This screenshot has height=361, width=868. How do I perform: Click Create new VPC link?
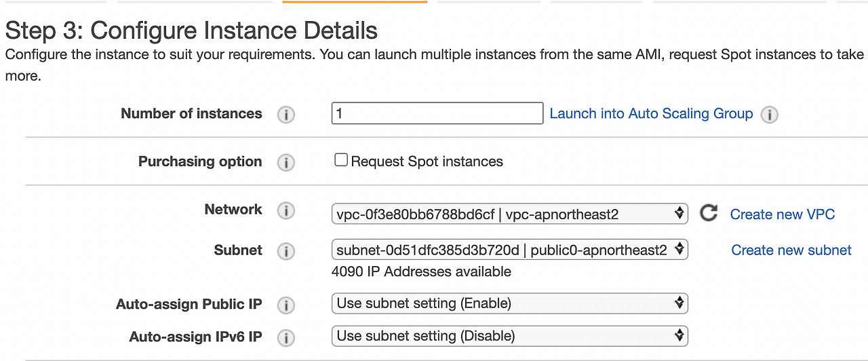tap(783, 214)
